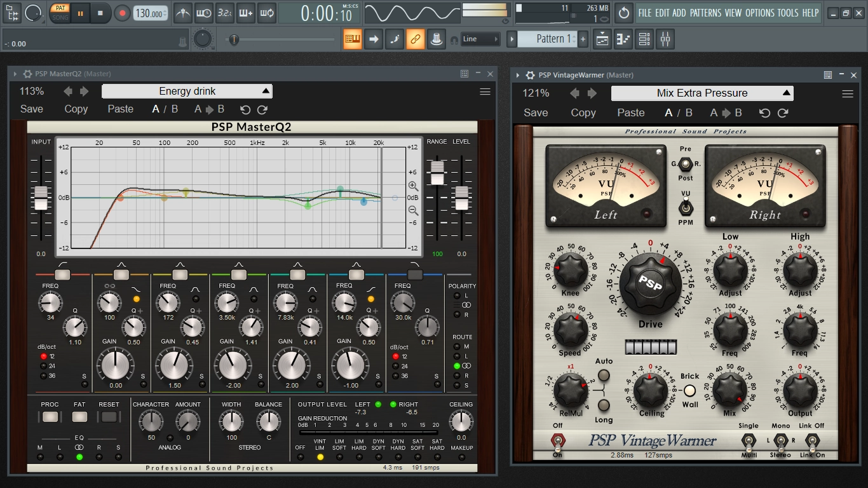Toggle the metronome icon in the top toolbar
Viewport: 868px width, 488px height.
[182, 13]
